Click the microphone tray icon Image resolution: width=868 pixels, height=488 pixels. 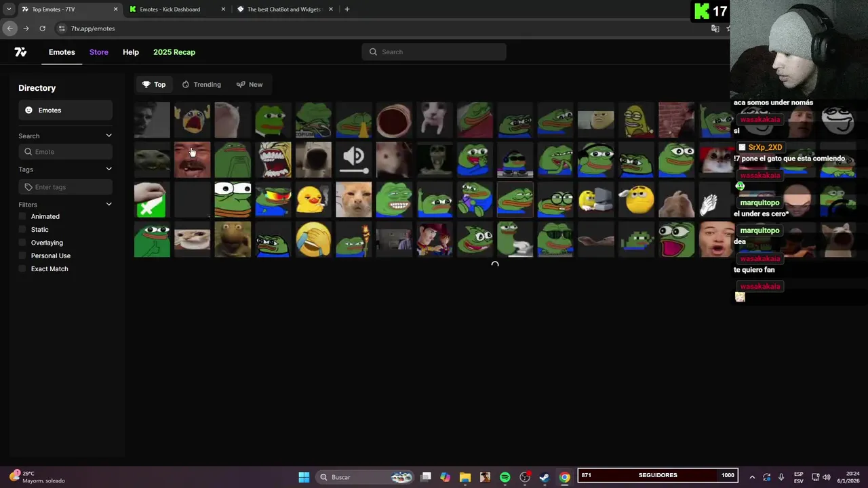(781, 477)
